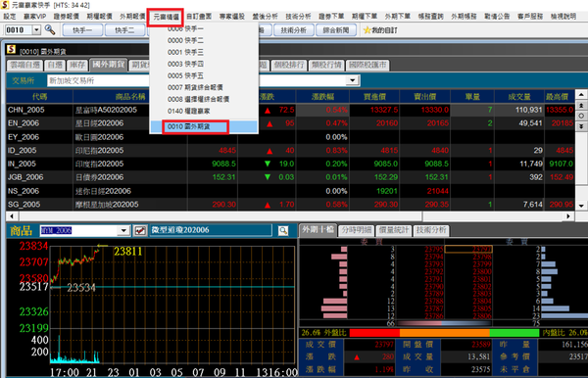Click the circle button on the quote table scrollbar

point(581,116)
